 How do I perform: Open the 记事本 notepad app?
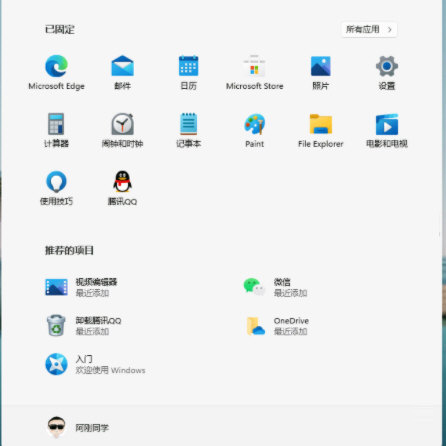click(x=188, y=130)
